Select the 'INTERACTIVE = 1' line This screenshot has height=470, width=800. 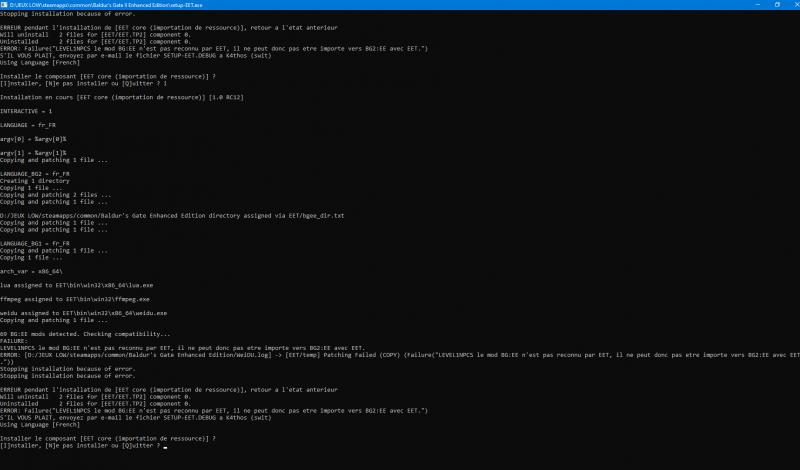26,111
